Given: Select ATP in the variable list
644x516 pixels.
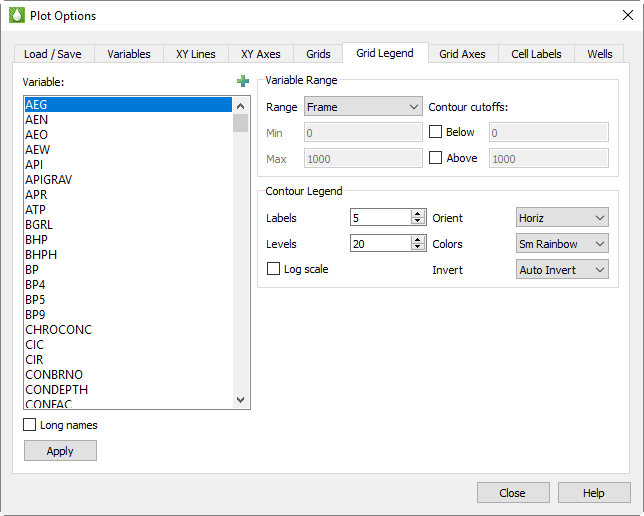Looking at the screenshot, I should coord(128,210).
